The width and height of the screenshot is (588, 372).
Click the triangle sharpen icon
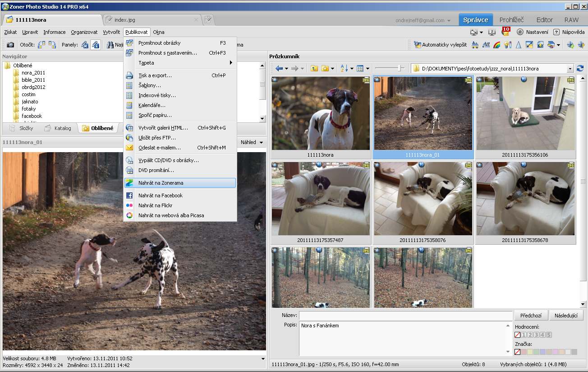point(519,45)
